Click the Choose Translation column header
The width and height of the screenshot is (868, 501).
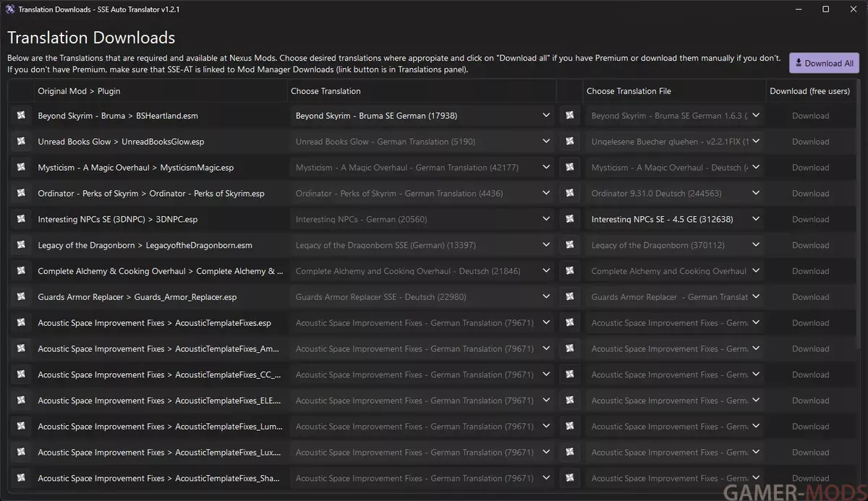point(325,91)
